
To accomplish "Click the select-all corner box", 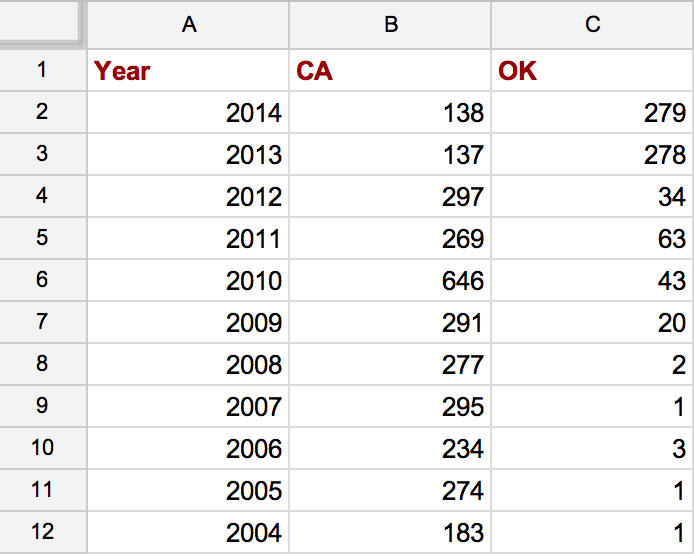I will pos(42,23).
